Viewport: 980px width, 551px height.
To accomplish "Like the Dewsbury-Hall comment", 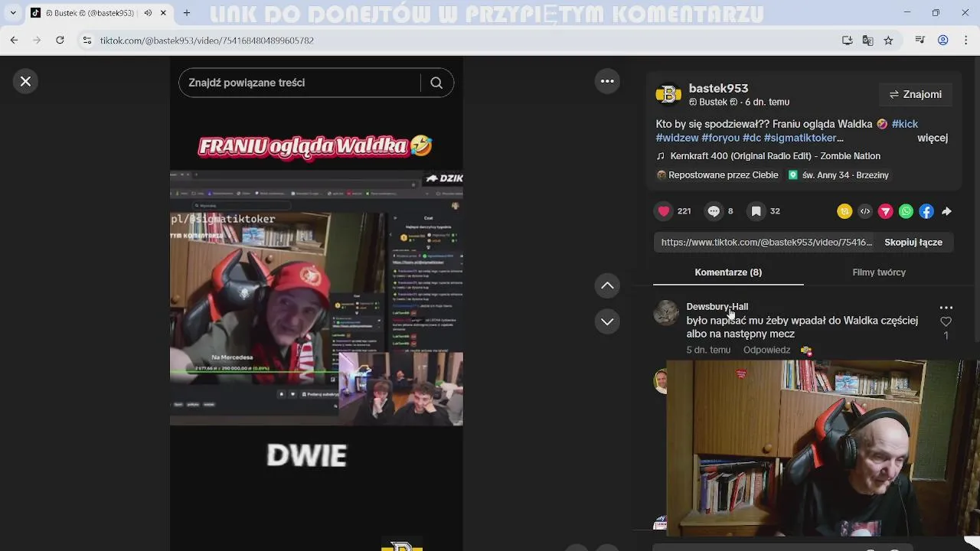I will (946, 322).
